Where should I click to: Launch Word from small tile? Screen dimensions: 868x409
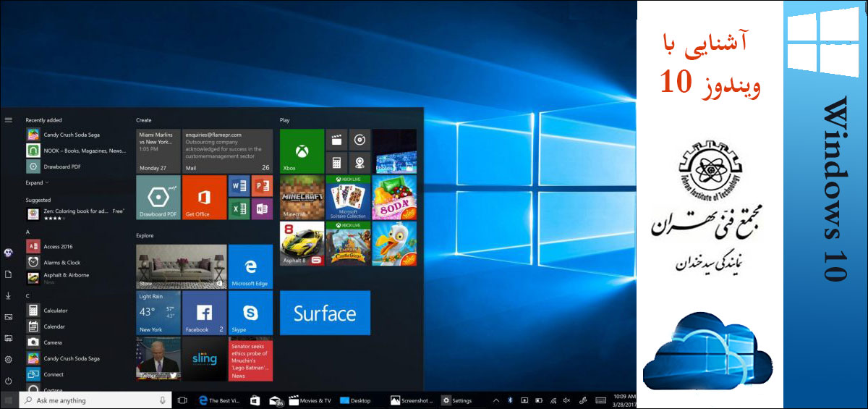(239, 186)
